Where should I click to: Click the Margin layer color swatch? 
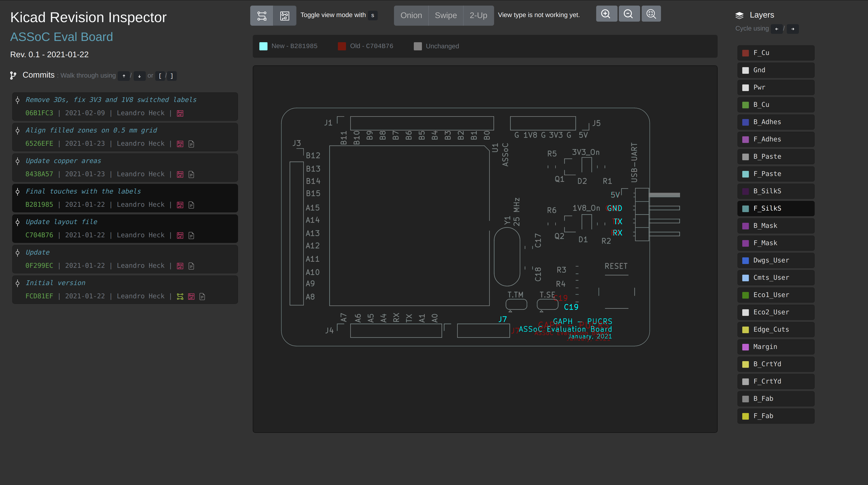point(745,347)
